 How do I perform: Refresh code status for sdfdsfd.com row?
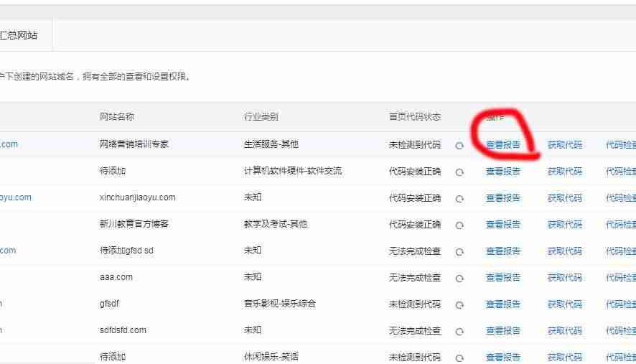(x=459, y=332)
